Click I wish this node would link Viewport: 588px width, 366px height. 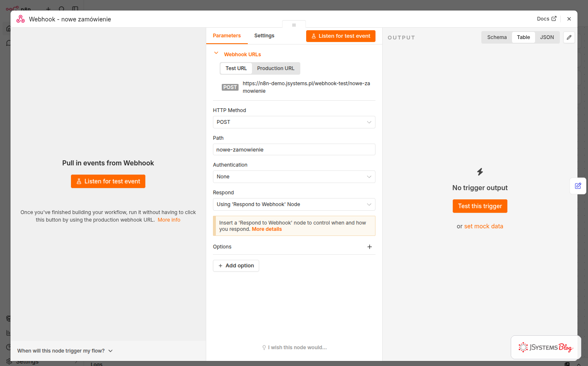pyautogui.click(x=294, y=348)
